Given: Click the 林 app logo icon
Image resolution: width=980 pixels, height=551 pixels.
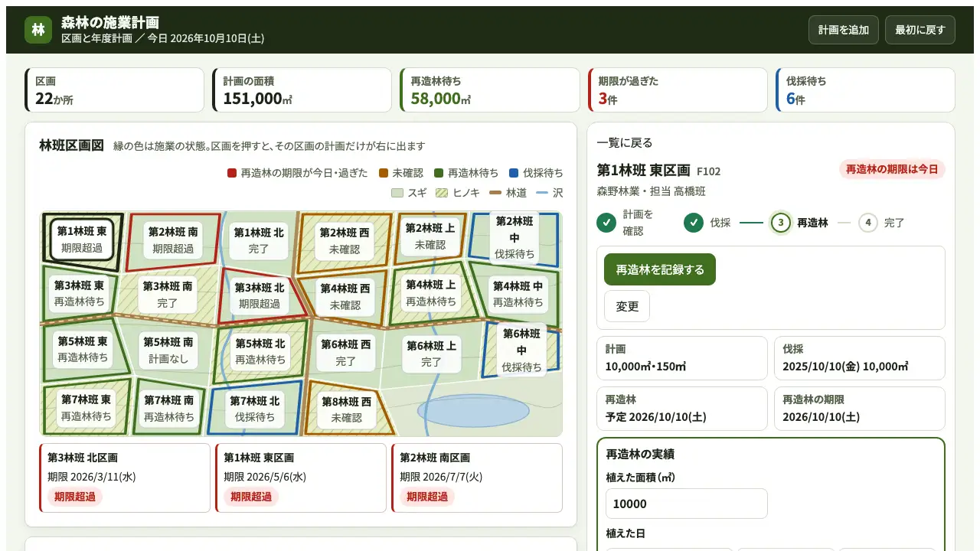Looking at the screenshot, I should pyautogui.click(x=38, y=30).
